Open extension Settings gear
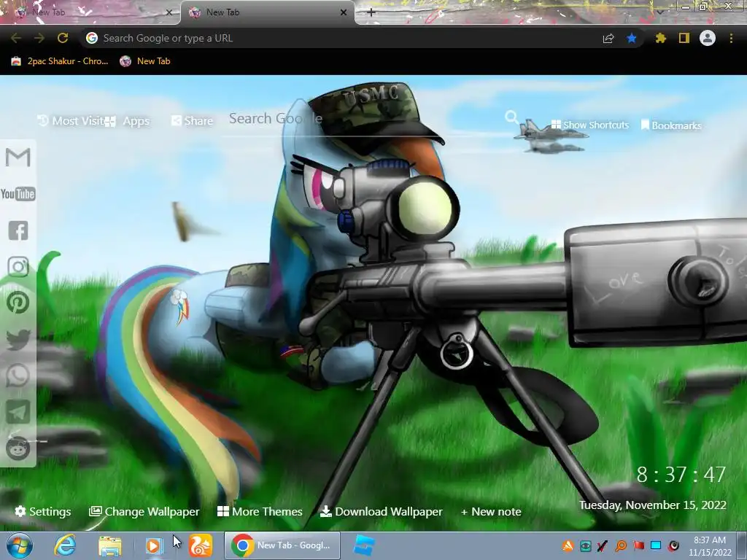This screenshot has width=747, height=560. coord(43,511)
